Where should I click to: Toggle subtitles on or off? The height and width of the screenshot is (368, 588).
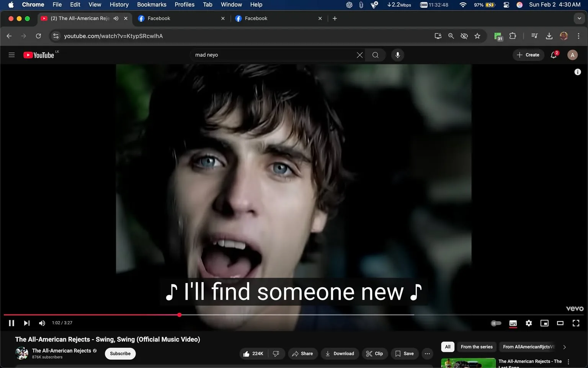click(513, 323)
